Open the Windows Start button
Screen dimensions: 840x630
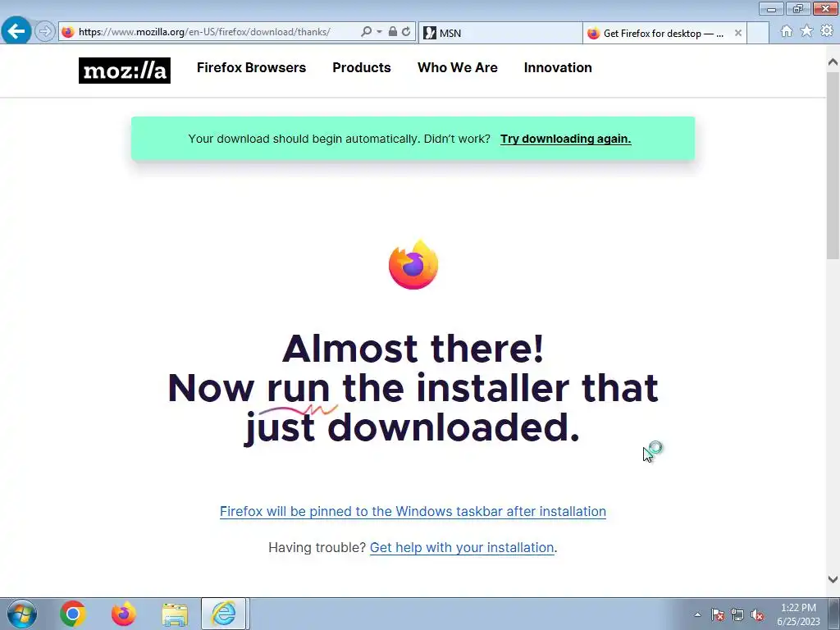(22, 614)
